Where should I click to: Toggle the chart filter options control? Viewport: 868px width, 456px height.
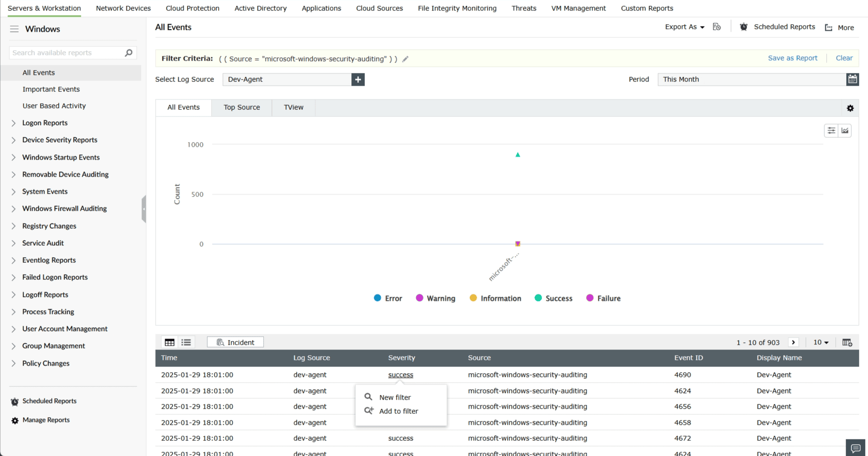click(x=831, y=131)
